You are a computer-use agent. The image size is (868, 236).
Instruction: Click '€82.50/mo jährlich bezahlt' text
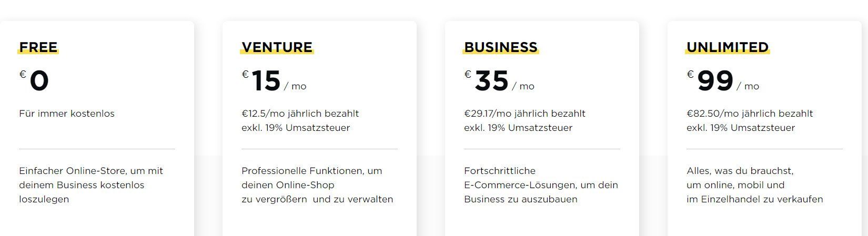[750, 114]
